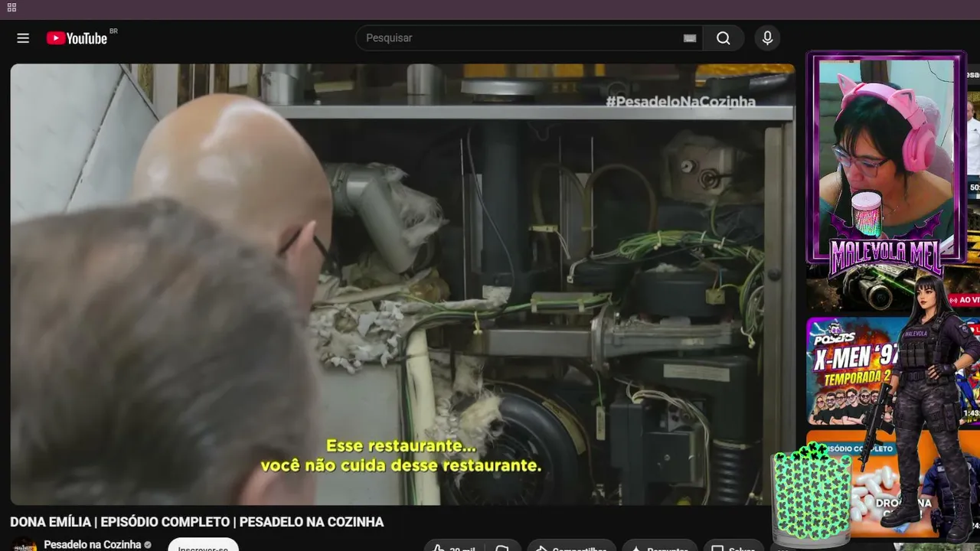Click the video player to pause playback
Screen dimensions: 980x551
tap(403, 284)
